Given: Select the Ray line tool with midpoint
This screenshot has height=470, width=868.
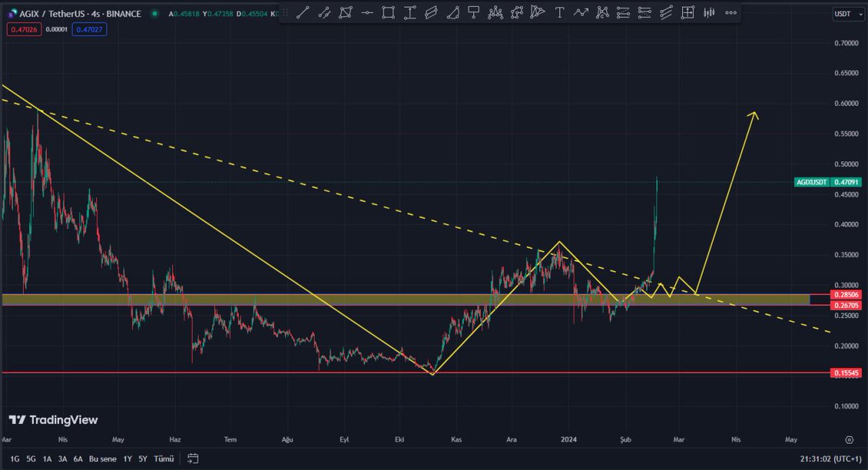Looking at the screenshot, I should click(325, 12).
